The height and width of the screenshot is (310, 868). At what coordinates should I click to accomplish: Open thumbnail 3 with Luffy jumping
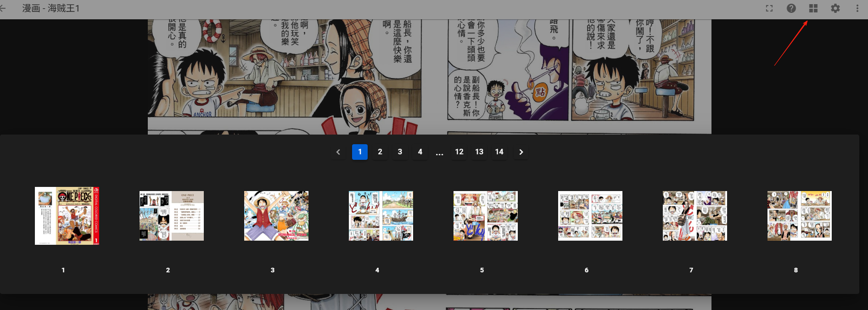276,216
